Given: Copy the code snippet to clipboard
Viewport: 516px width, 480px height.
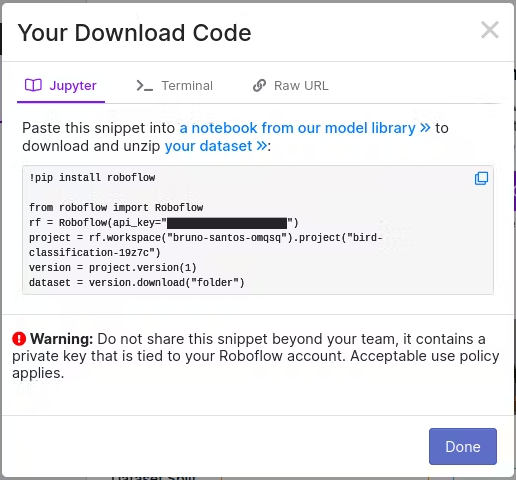Looking at the screenshot, I should [x=481, y=178].
